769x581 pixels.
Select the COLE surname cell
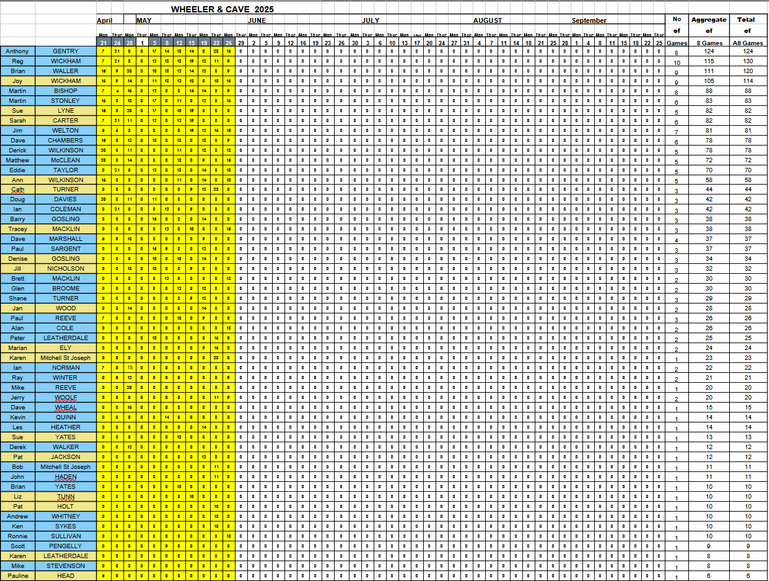[x=66, y=328]
